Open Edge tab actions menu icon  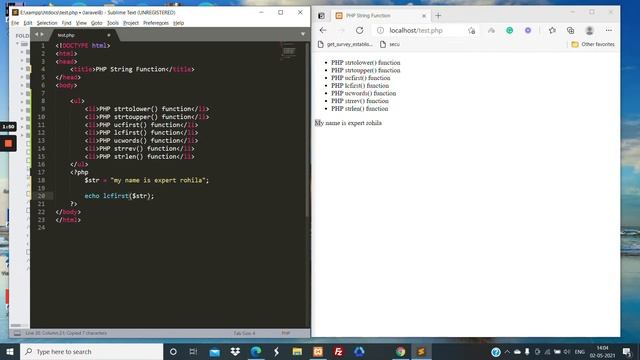tap(321, 16)
